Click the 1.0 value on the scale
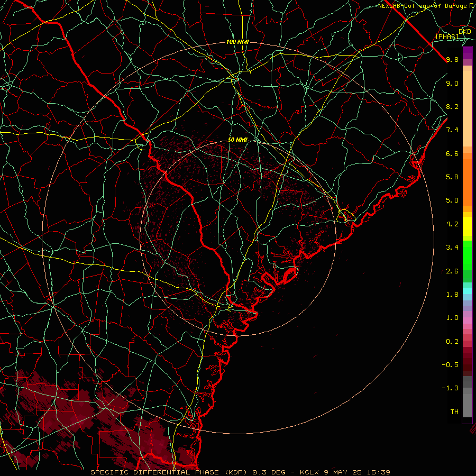The image size is (476, 476). pyautogui.click(x=452, y=318)
